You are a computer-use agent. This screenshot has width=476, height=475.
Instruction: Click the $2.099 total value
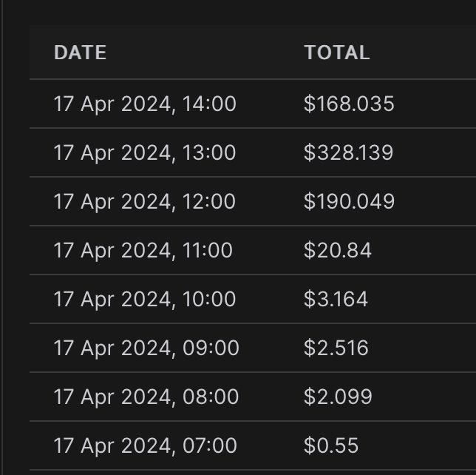338,397
